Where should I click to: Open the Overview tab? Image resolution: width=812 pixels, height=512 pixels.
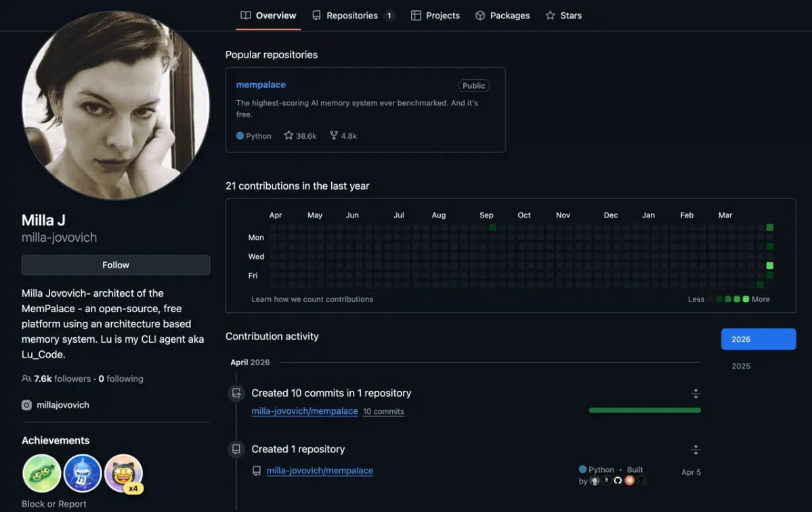(x=268, y=16)
